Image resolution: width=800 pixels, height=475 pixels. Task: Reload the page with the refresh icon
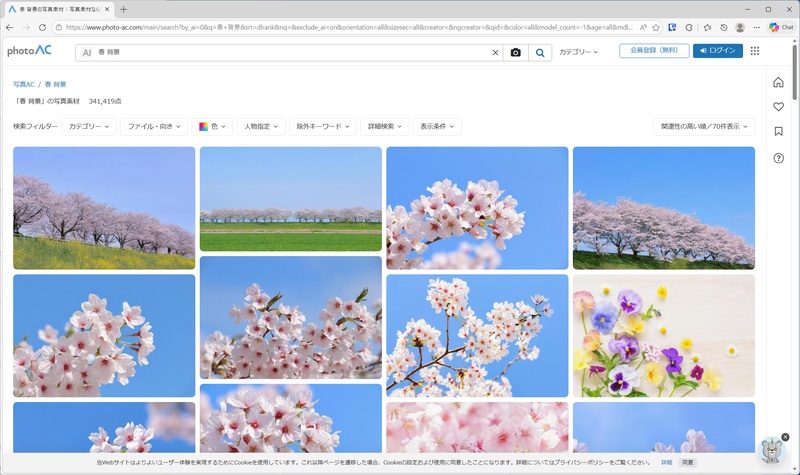point(42,28)
